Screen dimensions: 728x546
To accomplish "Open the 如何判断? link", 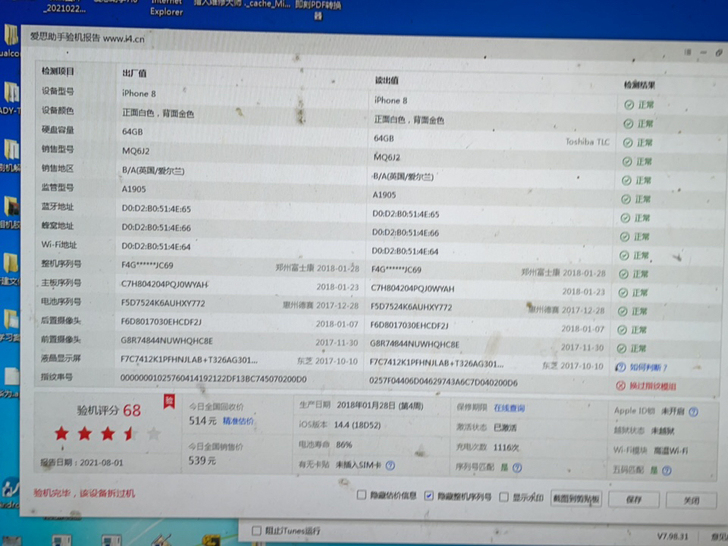I will pos(649,368).
